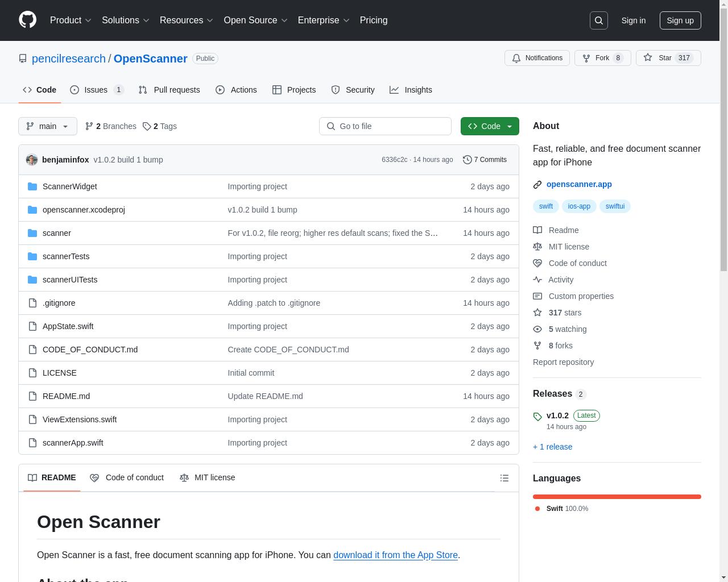Screen dimensions: 728x582
Task: Click benjaminfox's avatar image
Action: click(32, 160)
